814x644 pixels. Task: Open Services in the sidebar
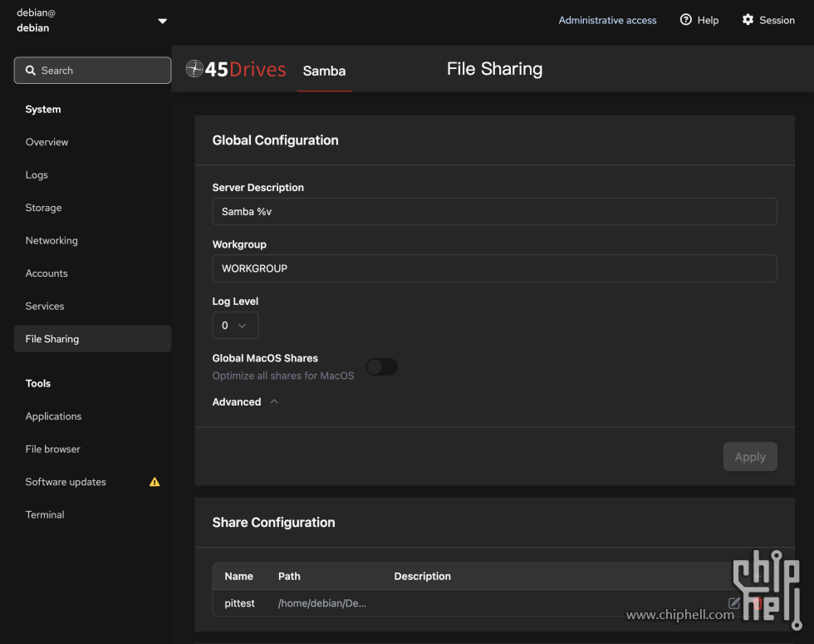(x=45, y=306)
